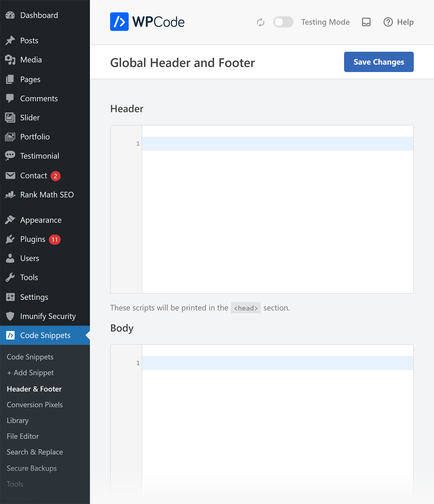This screenshot has width=434, height=504.
Task: Click the Users person icon
Action: coord(10,258)
